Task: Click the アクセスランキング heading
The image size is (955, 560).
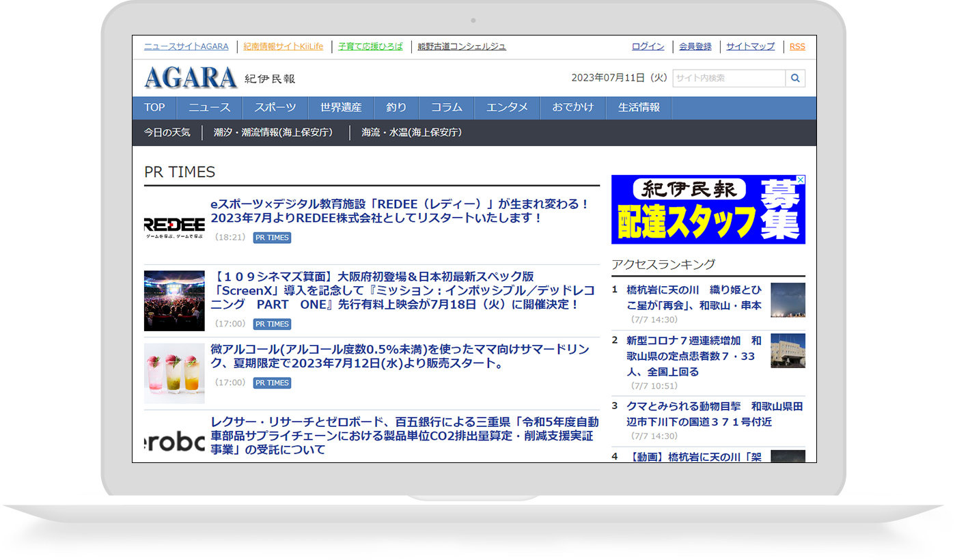Action: click(x=663, y=264)
